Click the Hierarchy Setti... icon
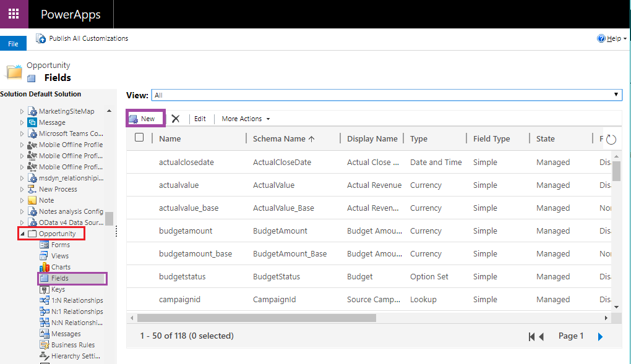Image resolution: width=631 pixels, height=364 pixels. [x=45, y=356]
